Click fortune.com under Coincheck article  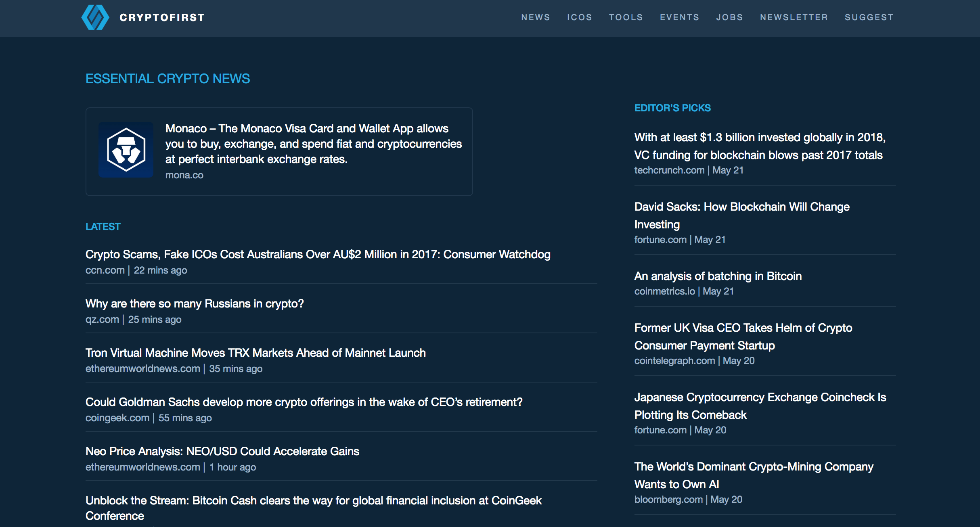pos(660,430)
